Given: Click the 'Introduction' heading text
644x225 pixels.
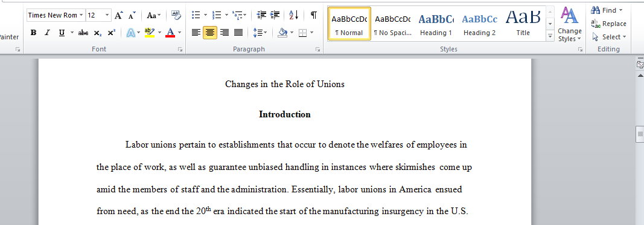Looking at the screenshot, I should point(285,114).
